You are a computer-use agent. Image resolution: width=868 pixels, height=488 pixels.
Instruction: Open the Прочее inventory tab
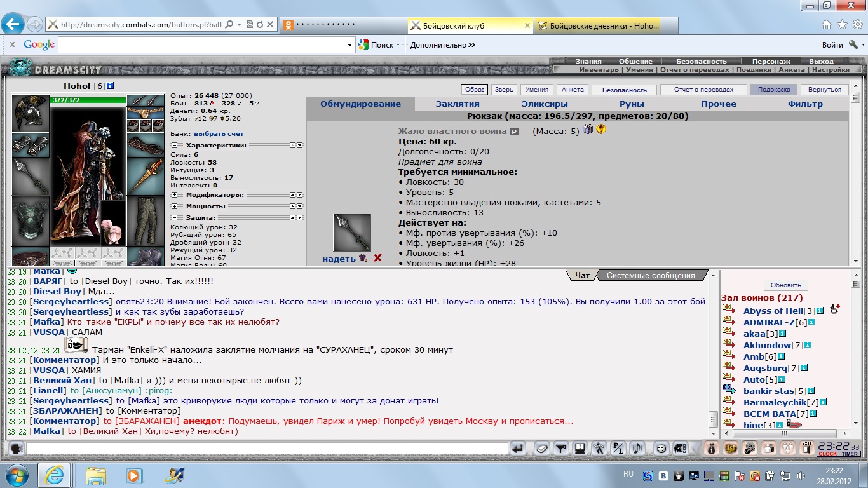719,104
